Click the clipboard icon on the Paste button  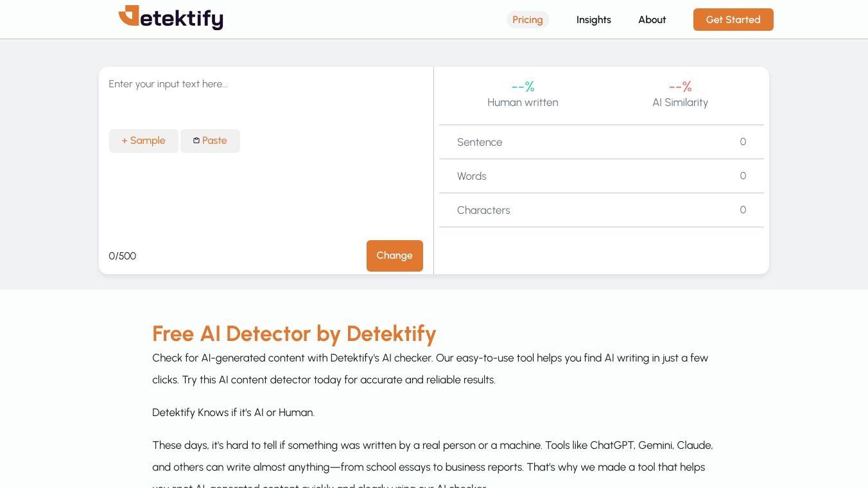pyautogui.click(x=196, y=141)
